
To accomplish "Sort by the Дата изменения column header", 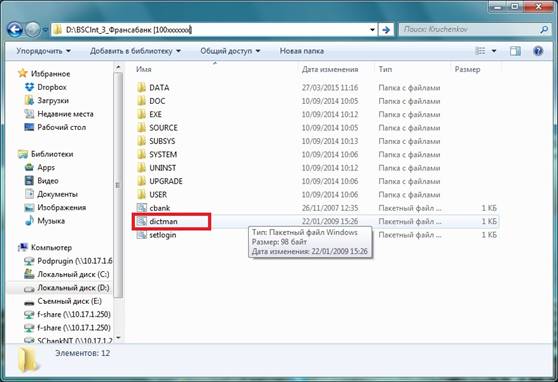I will (x=330, y=69).
